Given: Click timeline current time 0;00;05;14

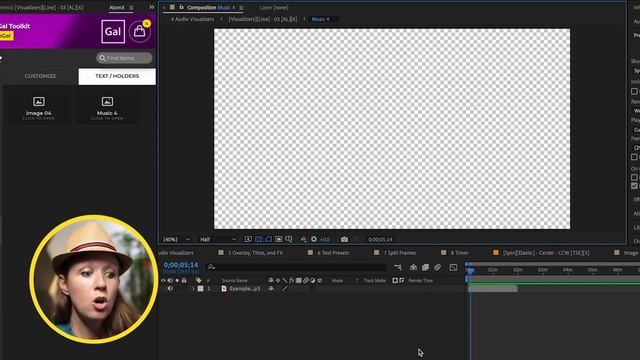Looking at the screenshot, I should [x=181, y=265].
